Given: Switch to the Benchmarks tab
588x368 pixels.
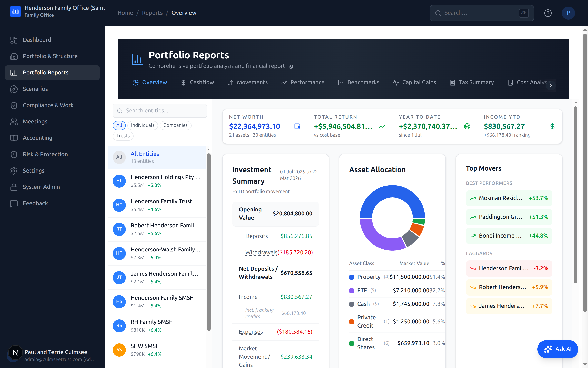Looking at the screenshot, I should click(358, 83).
